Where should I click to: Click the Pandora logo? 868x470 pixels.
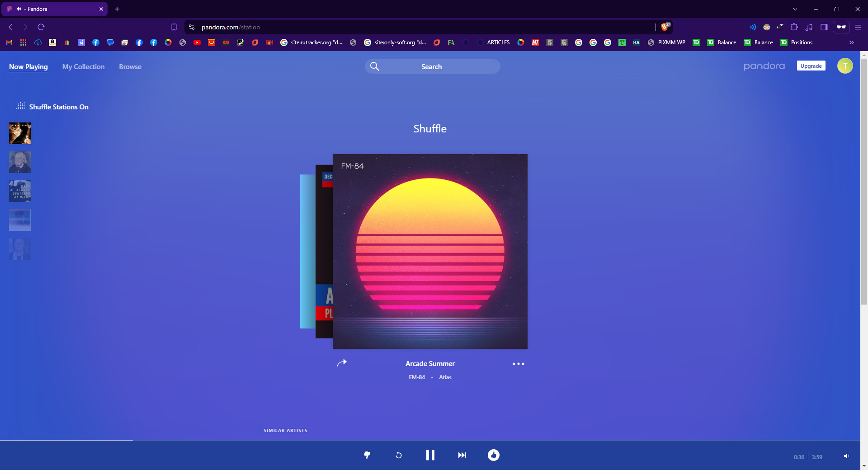(764, 66)
